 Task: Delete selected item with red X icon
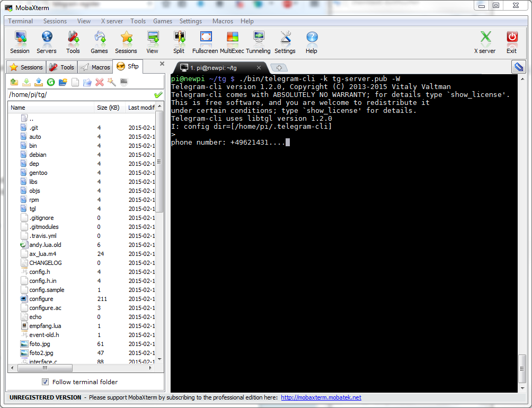pyautogui.click(x=100, y=82)
